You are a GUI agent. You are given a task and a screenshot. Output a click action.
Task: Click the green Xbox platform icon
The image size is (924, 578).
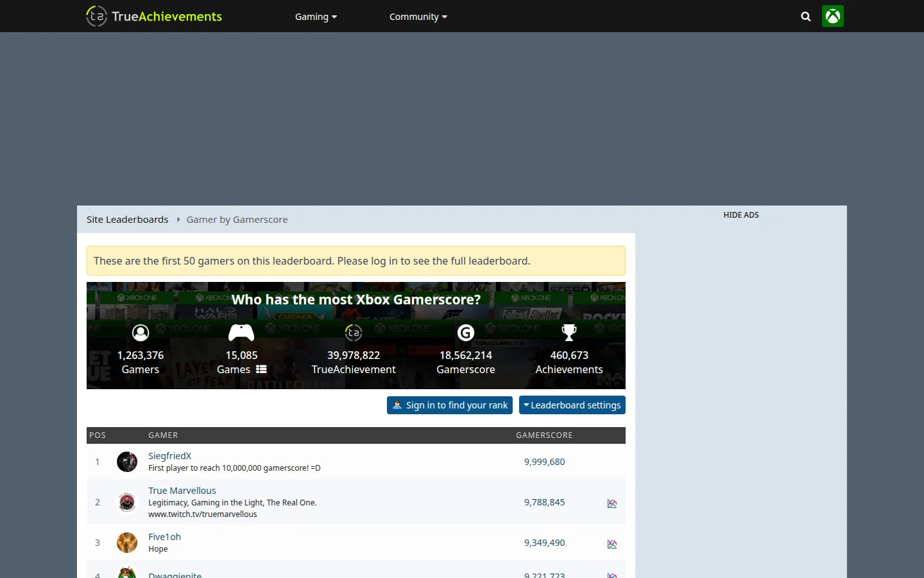click(833, 16)
